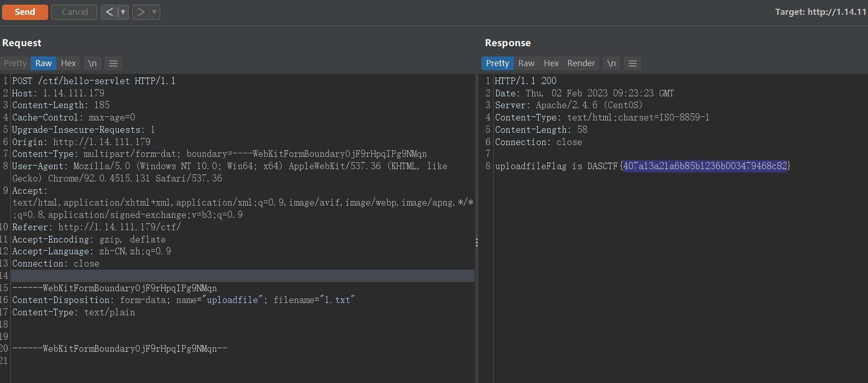Click the Referer header line
868x383 pixels.
[x=96, y=227]
